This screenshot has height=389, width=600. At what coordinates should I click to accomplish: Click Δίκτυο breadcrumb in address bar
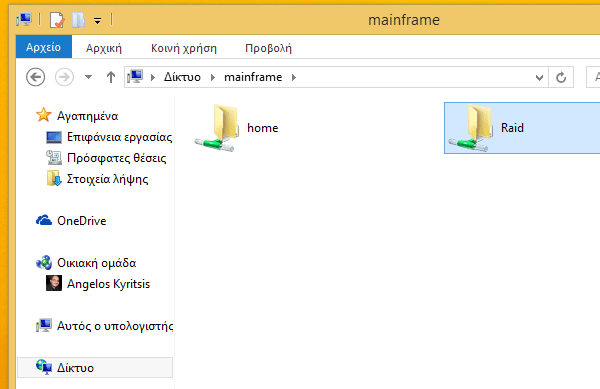[182, 77]
